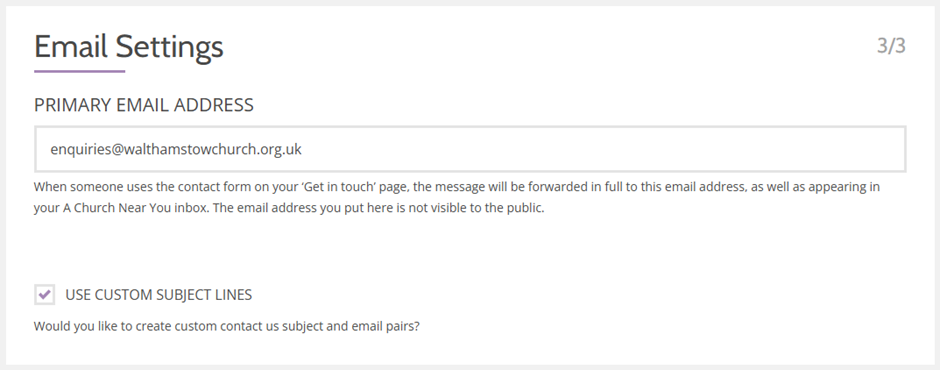Click the words 'subject and email pairs?'
Image resolution: width=940 pixels, height=370 pixels.
tap(351, 327)
